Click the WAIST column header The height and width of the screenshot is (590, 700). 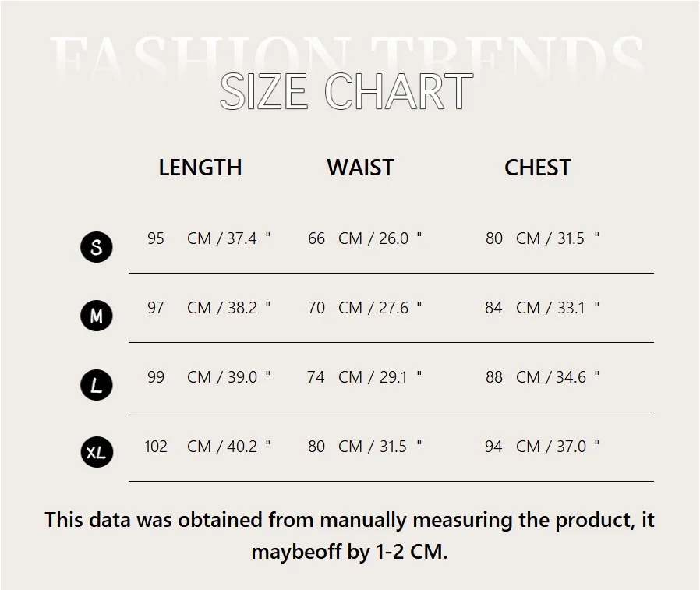(x=360, y=168)
